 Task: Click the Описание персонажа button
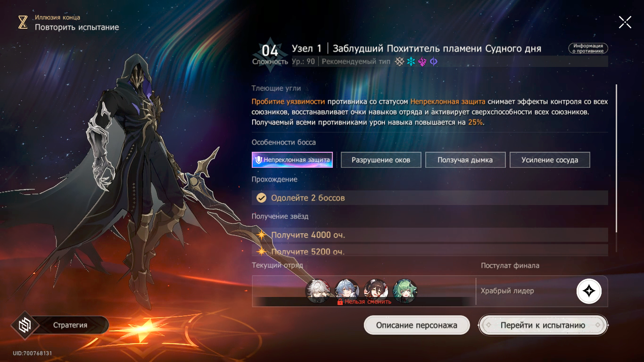coord(417,325)
